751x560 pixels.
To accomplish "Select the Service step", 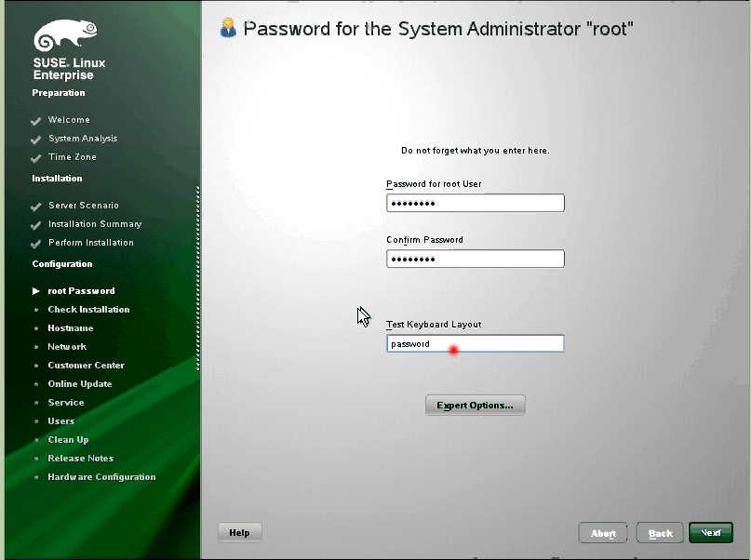I will tap(66, 403).
